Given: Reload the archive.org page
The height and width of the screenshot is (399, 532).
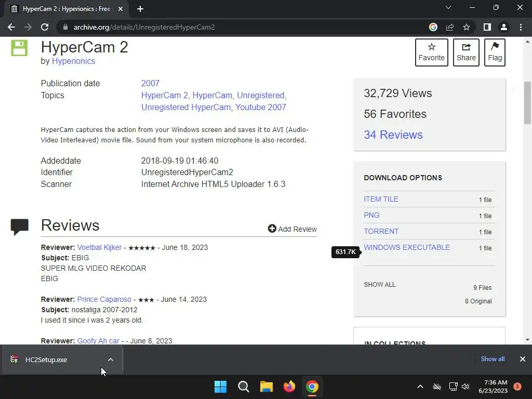Looking at the screenshot, I should click(45, 27).
